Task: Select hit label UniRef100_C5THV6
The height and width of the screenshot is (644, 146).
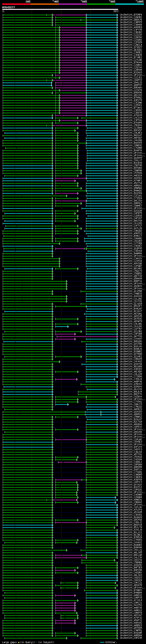Action: (131, 173)
